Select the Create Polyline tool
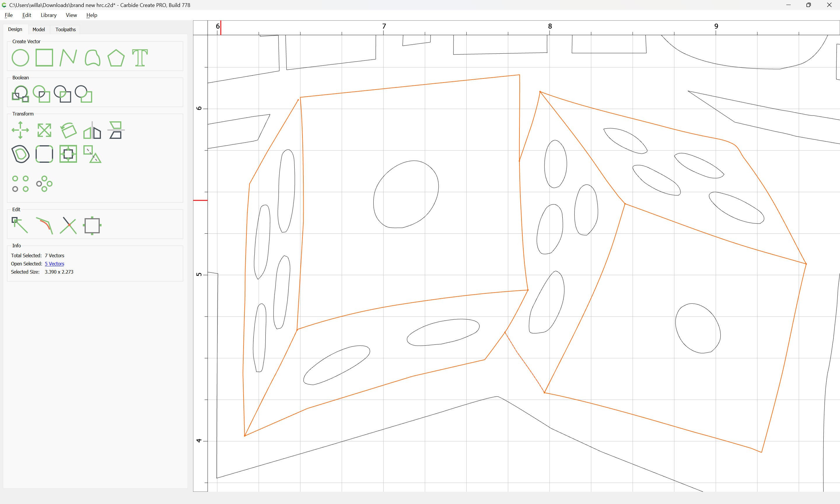Image resolution: width=840 pixels, height=504 pixels. [68, 57]
